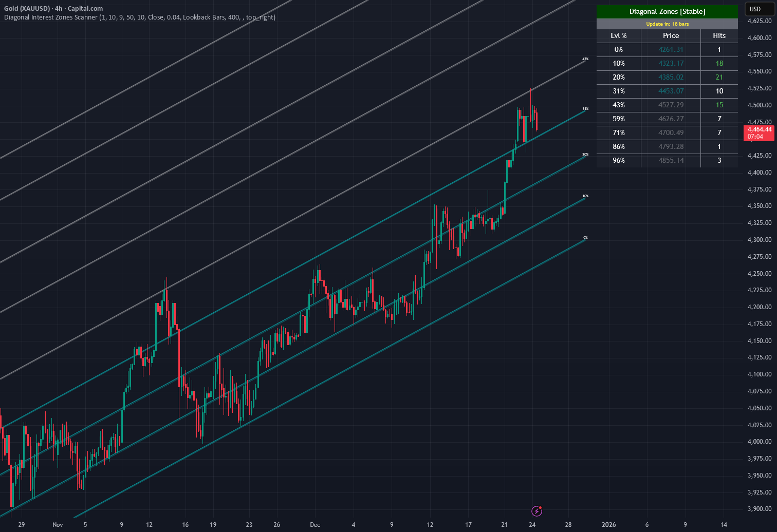Image resolution: width=777 pixels, height=532 pixels.
Task: Click the price cell 4527.29
Action: 671,105
